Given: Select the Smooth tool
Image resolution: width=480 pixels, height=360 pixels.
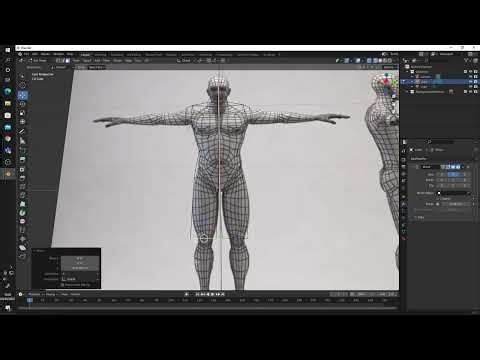Looking at the screenshot, I should (22, 221).
